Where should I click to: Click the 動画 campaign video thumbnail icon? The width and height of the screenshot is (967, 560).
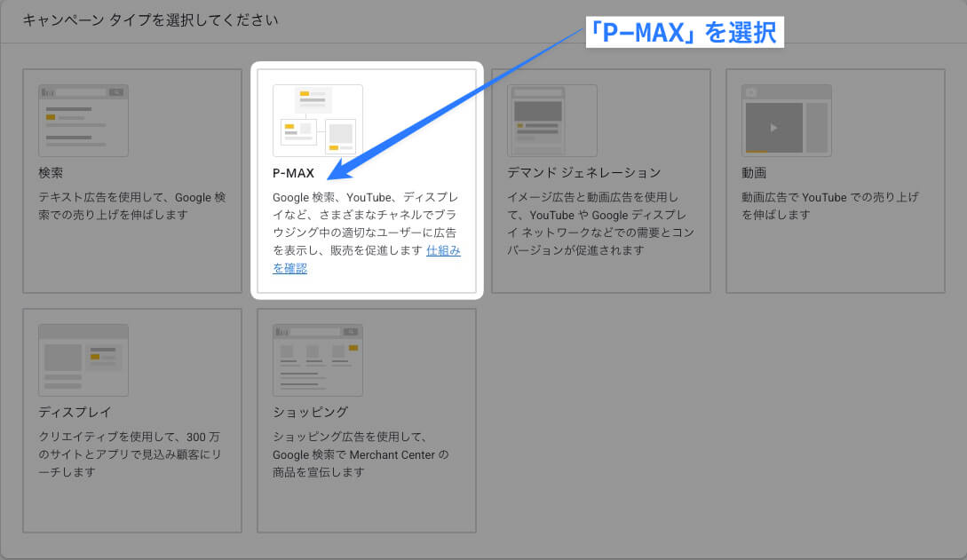pyautogui.click(x=786, y=121)
